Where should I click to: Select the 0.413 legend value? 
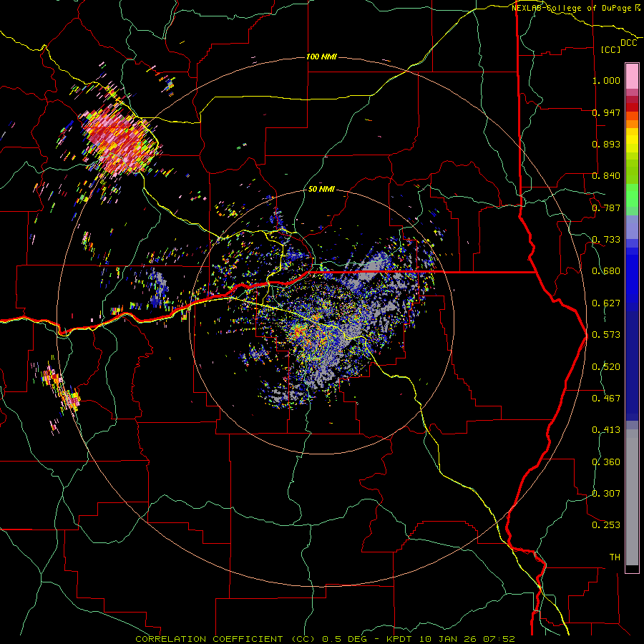(x=606, y=430)
